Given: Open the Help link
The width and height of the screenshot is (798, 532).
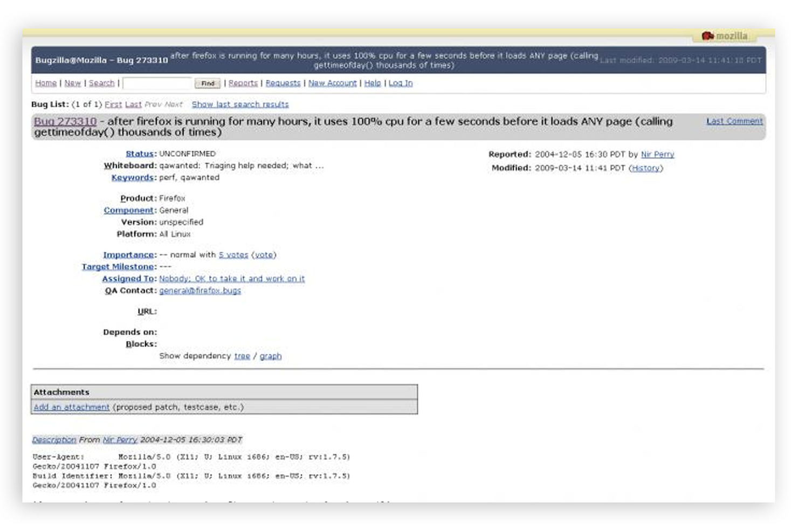Looking at the screenshot, I should [372, 83].
